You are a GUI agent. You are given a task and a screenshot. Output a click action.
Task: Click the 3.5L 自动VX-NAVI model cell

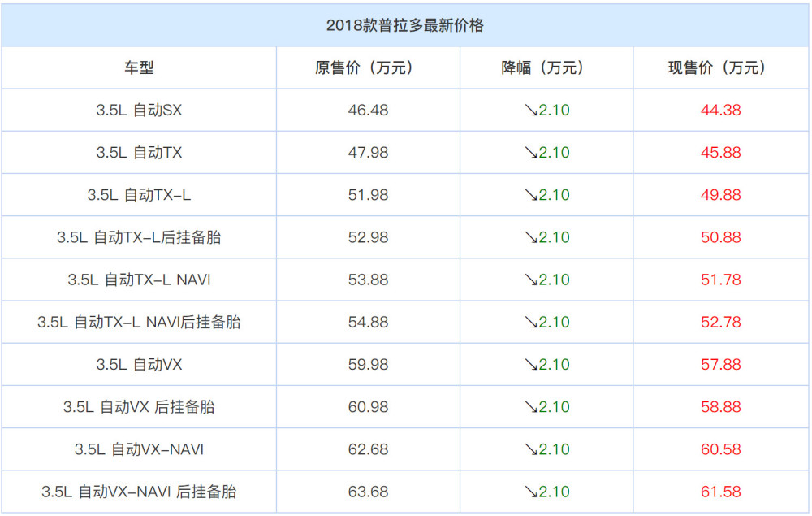[139, 449]
